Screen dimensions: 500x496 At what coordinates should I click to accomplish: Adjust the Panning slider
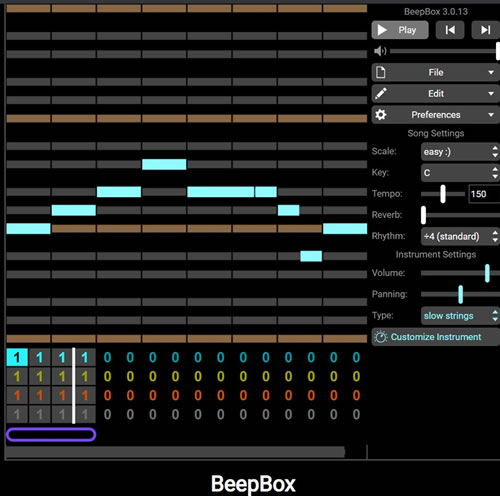point(460,294)
